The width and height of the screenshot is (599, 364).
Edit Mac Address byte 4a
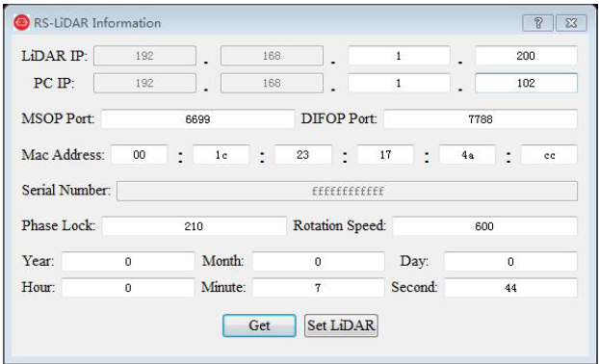[467, 155]
